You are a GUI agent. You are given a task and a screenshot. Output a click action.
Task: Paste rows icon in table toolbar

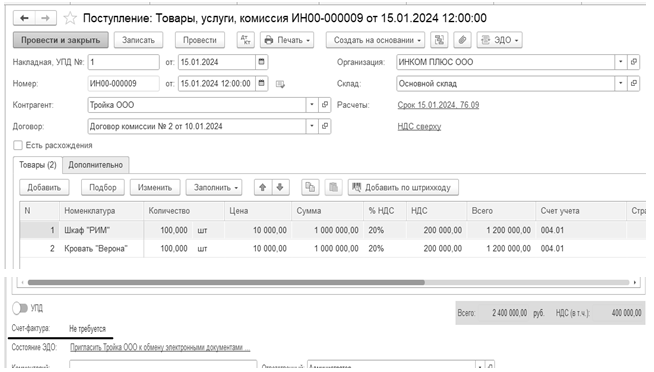point(333,187)
